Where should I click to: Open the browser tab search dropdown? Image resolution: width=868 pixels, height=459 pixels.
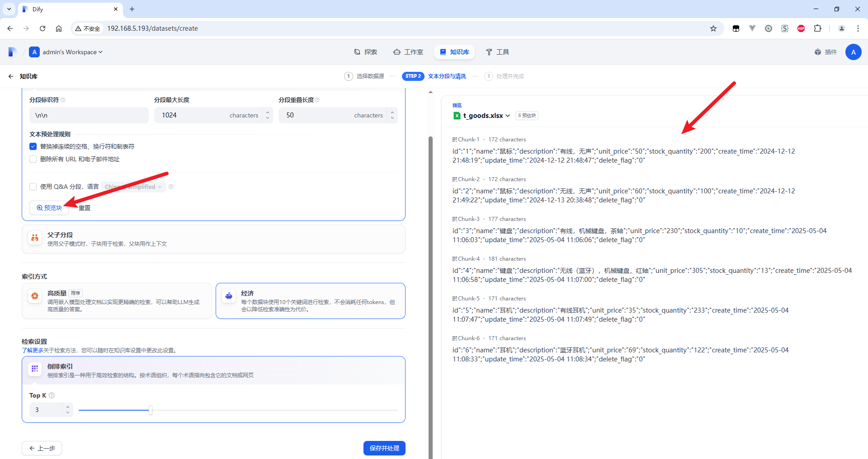pyautogui.click(x=9, y=9)
